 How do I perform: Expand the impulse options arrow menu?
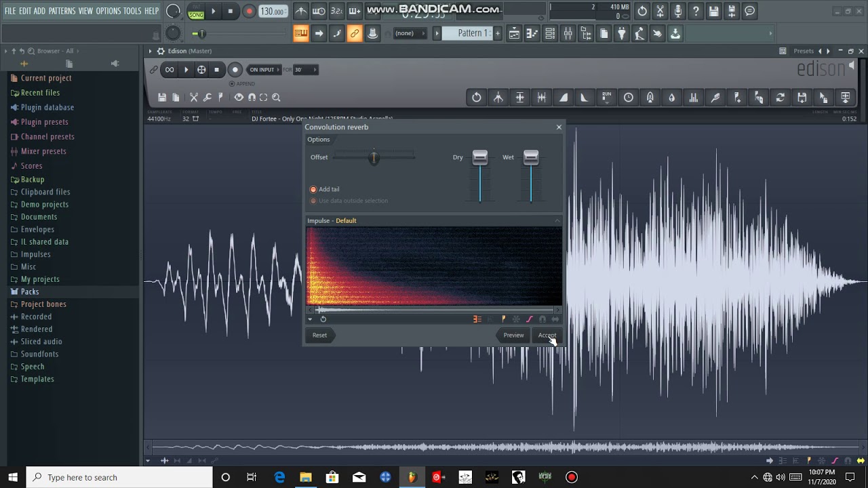tap(311, 319)
